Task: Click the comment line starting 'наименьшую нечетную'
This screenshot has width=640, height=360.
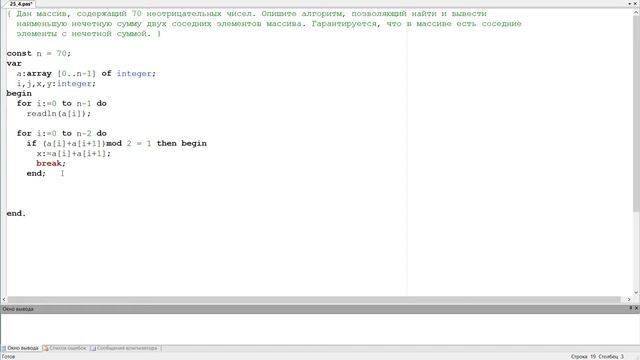Action: 269,24
